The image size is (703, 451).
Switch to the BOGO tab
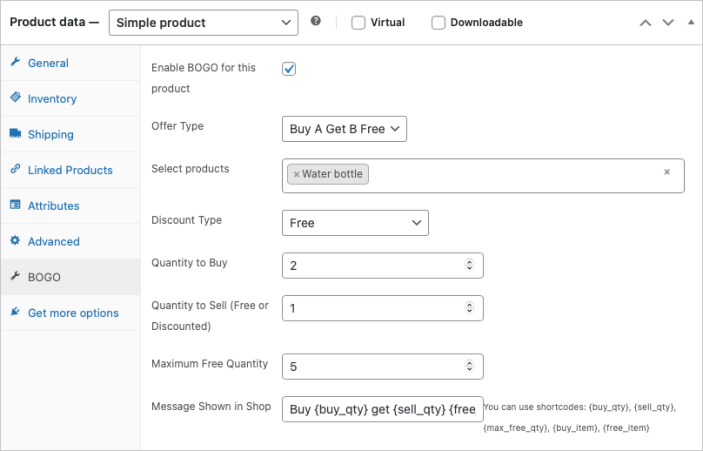tap(45, 277)
